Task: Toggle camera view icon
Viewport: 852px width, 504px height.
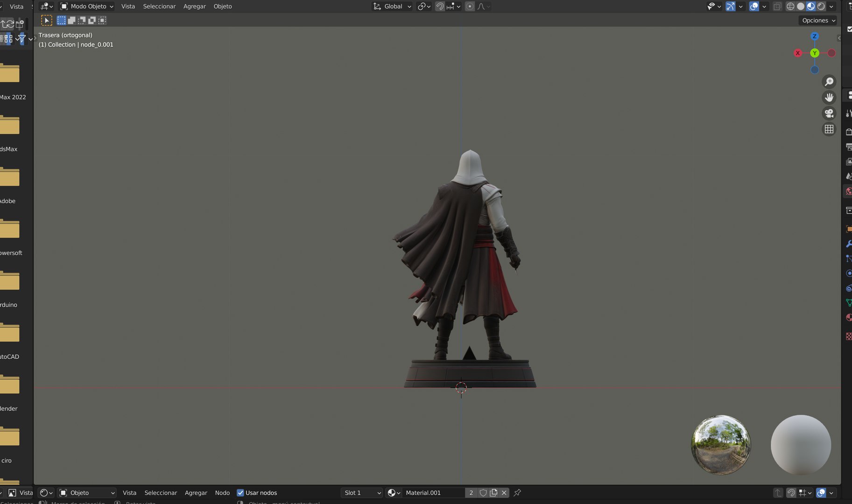Action: 829,113
